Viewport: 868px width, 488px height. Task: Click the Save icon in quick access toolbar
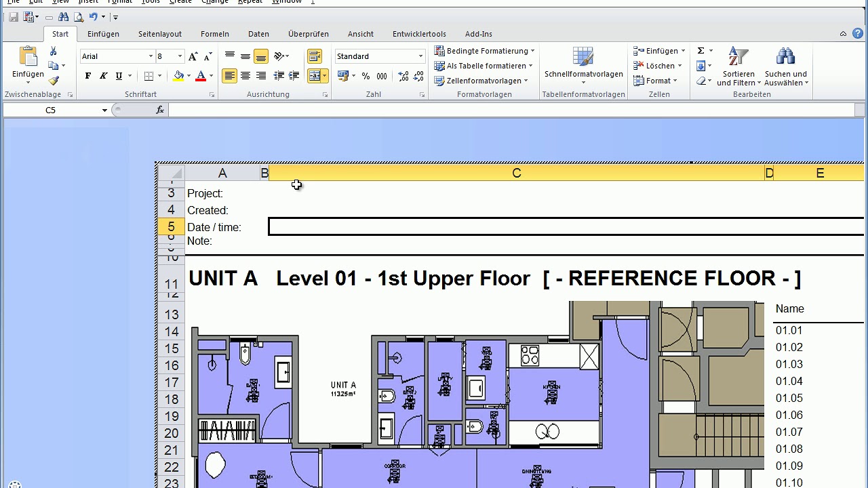pyautogui.click(x=14, y=17)
